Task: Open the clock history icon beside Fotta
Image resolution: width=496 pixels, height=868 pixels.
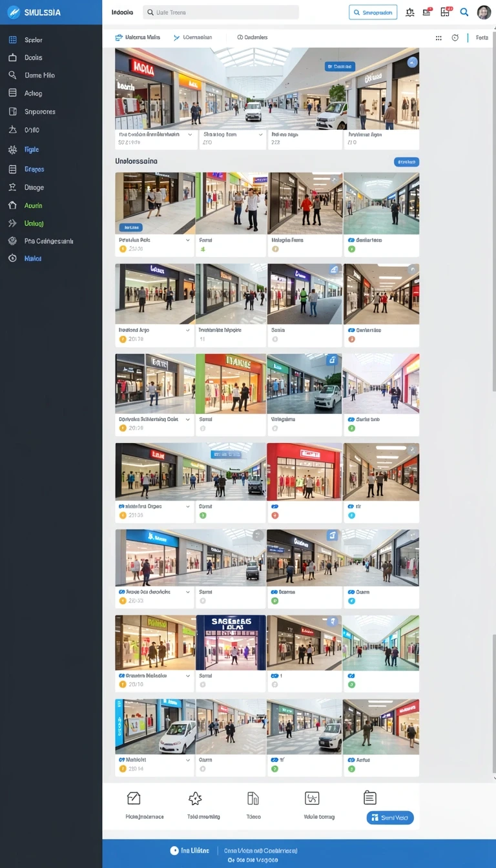Action: point(455,38)
